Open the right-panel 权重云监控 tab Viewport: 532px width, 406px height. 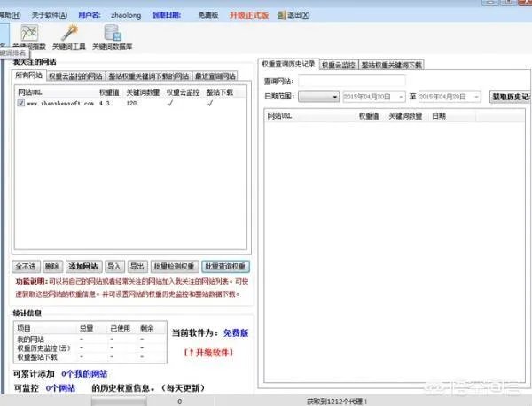point(339,65)
